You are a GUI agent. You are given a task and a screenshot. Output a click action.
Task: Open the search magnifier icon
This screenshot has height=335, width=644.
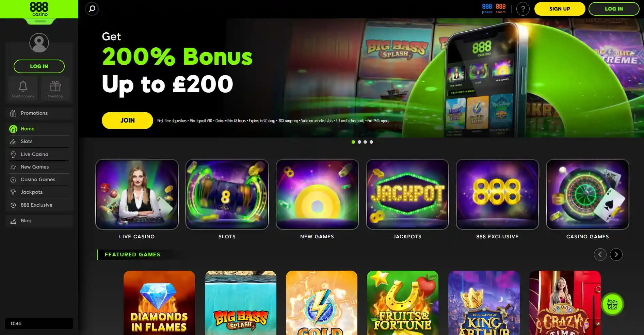[92, 9]
